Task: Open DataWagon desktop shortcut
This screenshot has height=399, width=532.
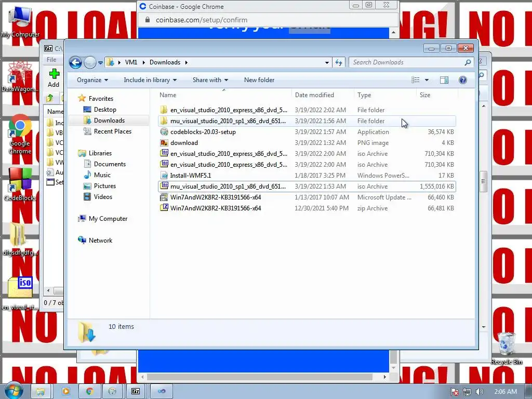Action: coord(20,77)
